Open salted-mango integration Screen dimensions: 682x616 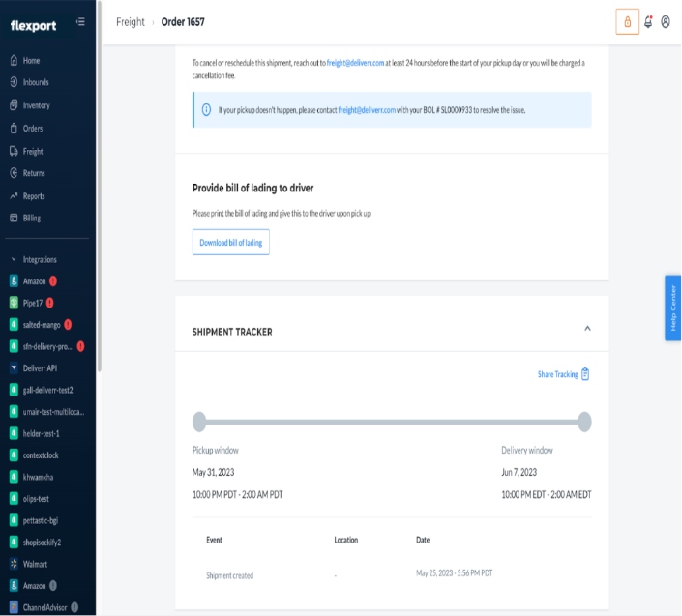(x=42, y=325)
